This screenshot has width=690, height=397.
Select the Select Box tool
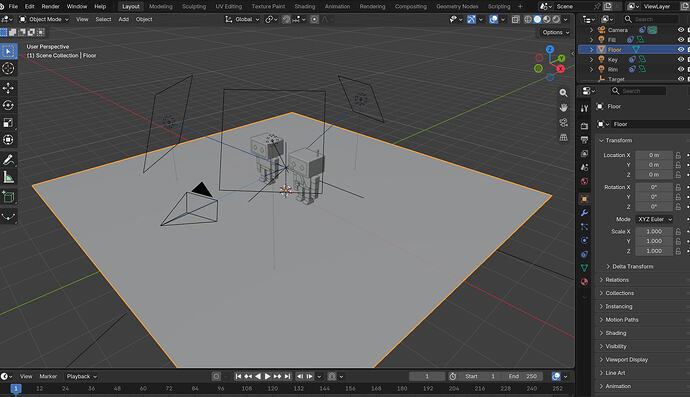coord(8,51)
